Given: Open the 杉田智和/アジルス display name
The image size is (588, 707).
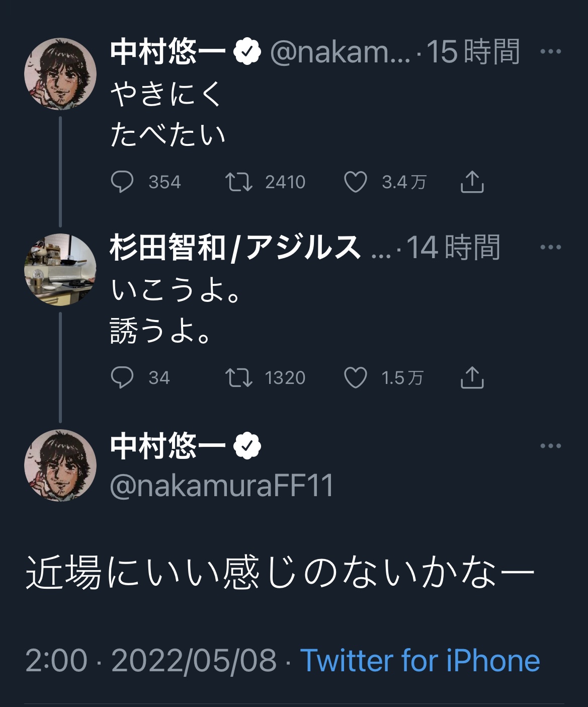Looking at the screenshot, I should (235, 248).
